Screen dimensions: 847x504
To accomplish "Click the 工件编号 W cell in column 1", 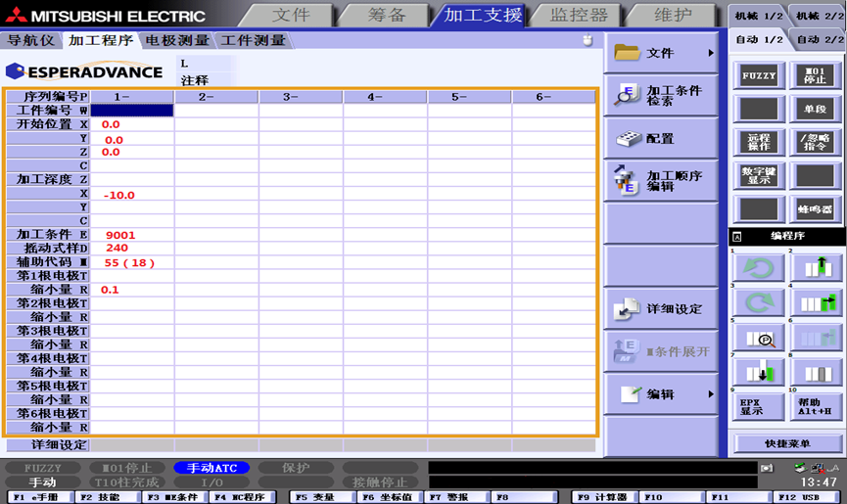I will (131, 111).
